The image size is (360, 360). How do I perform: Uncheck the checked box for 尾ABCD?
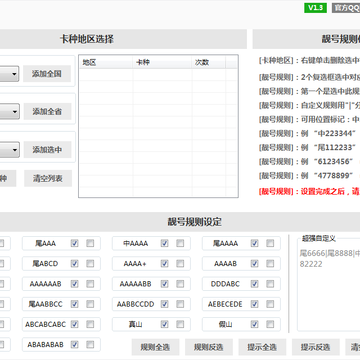pos(74,264)
